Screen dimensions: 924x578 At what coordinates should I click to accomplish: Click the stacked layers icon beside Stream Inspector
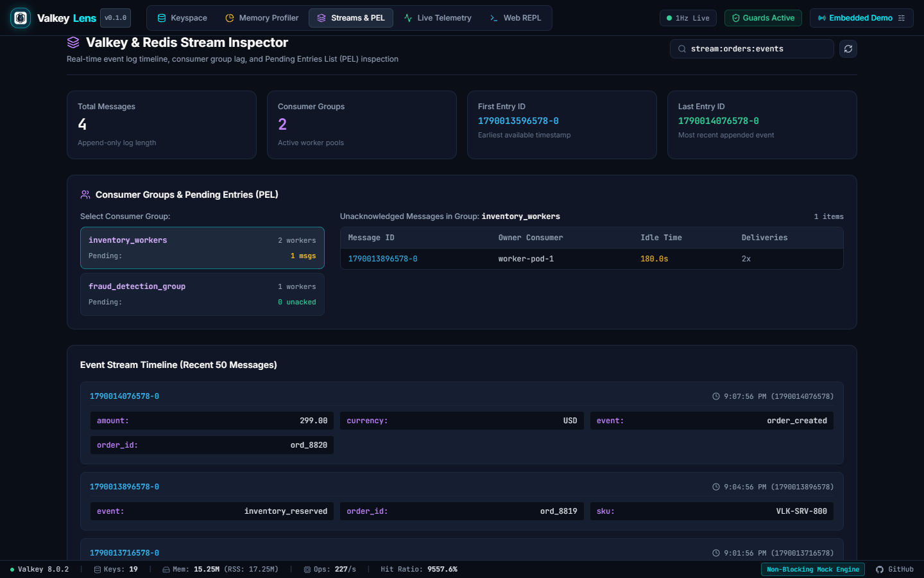73,42
